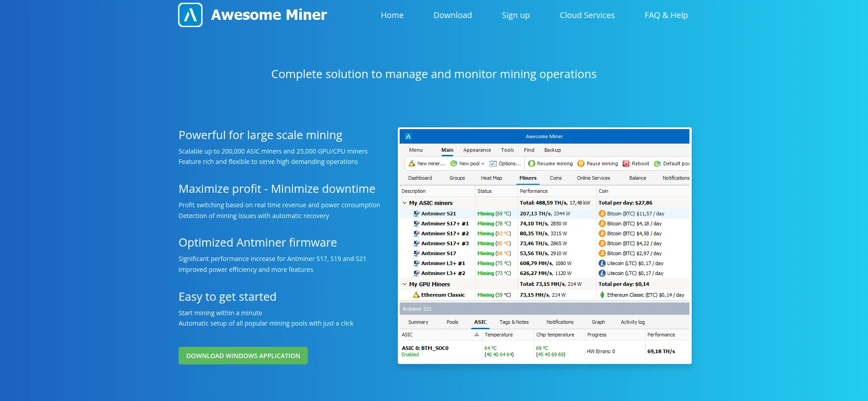Go to the Download page
This screenshot has height=401, width=868.
point(453,15)
